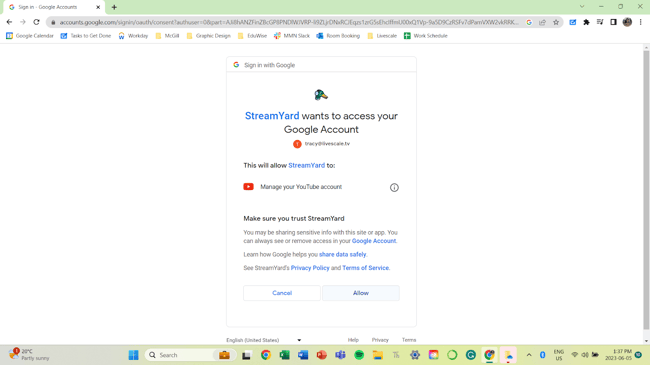
Task: Click the Google icon in the address bar
Action: (529, 22)
